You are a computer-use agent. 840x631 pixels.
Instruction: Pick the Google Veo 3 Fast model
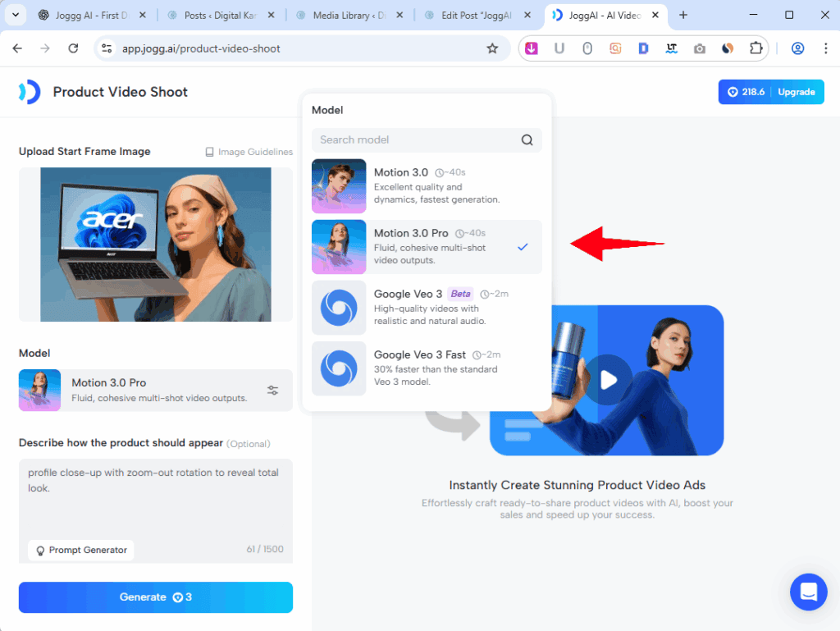pos(426,368)
